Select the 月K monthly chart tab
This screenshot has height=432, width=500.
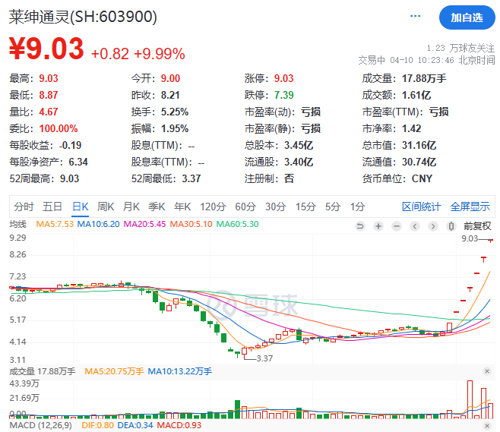[131, 207]
